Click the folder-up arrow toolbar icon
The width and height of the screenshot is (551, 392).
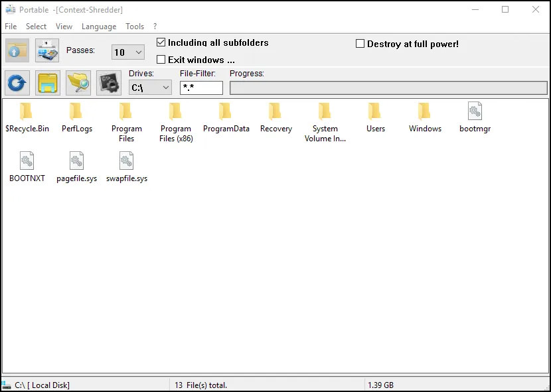coord(17,51)
